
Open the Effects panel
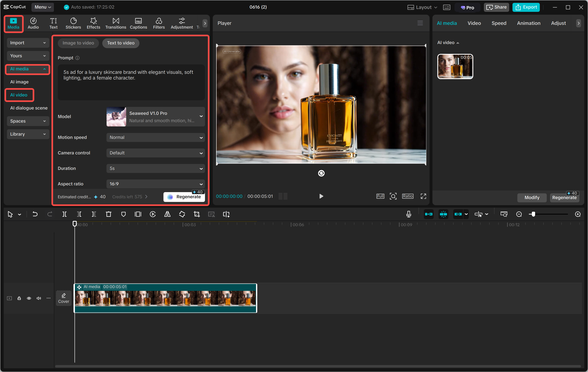(x=93, y=23)
